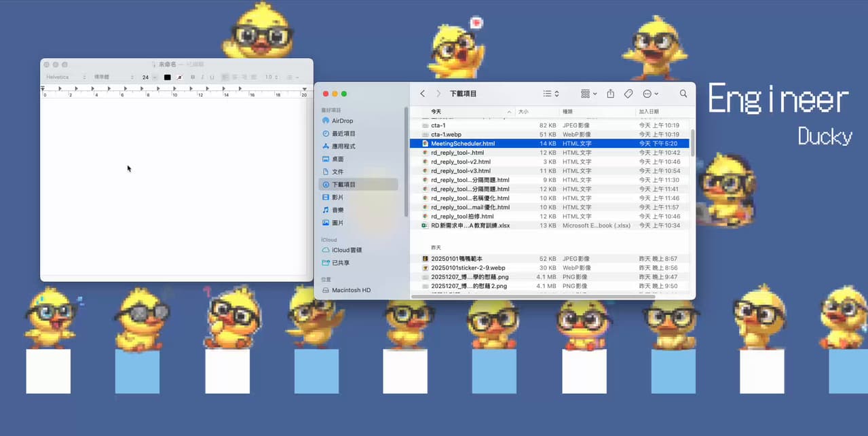The image size is (868, 436).
Task: Click the 大小 column header
Action: tap(524, 111)
